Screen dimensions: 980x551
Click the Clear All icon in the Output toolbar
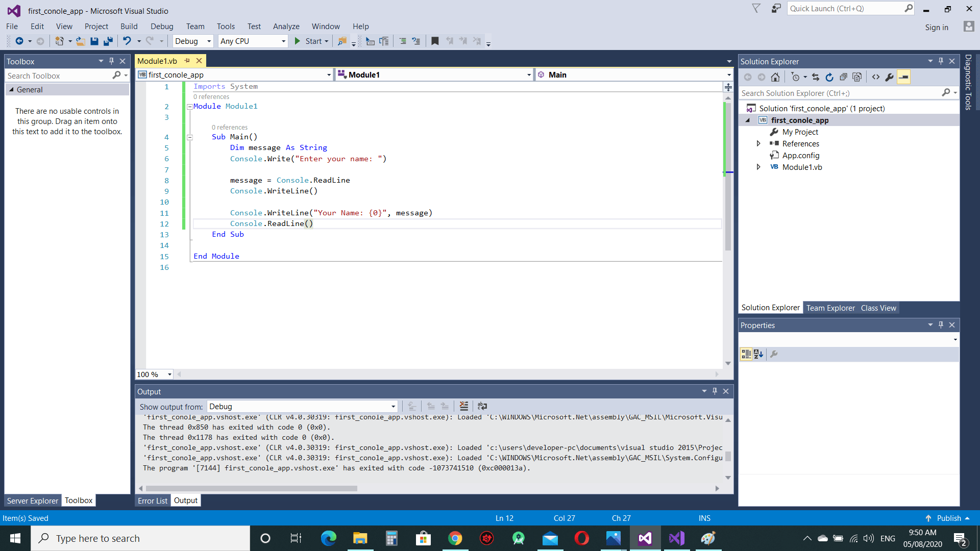[463, 407]
